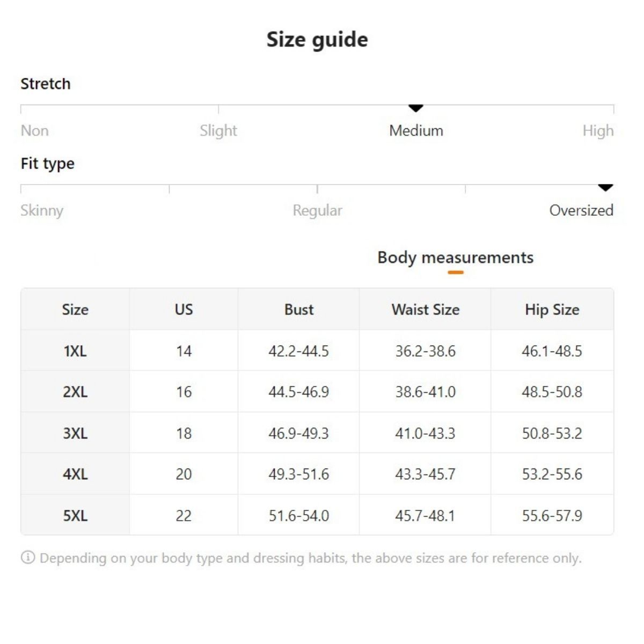Screen dimensions: 644x644
Task: Select the Body measurements tab
Action: (x=455, y=258)
